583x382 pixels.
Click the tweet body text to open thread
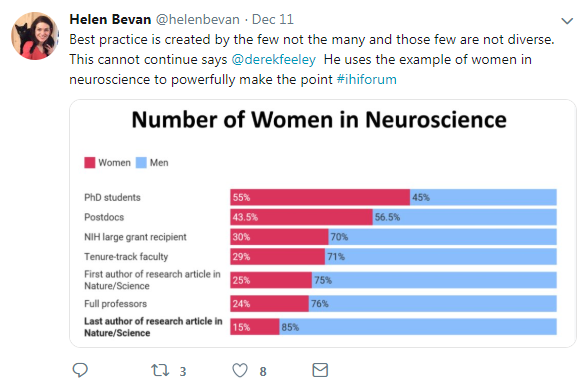click(312, 60)
